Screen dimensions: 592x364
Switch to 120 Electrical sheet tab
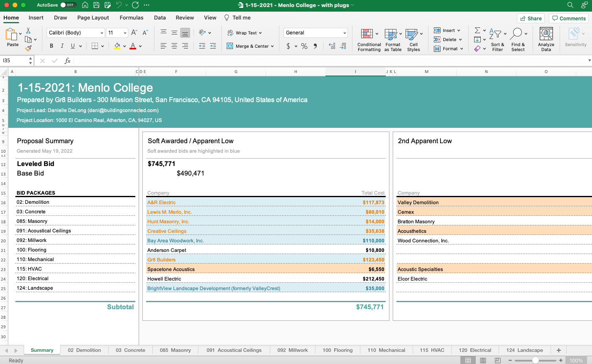[x=475, y=350]
